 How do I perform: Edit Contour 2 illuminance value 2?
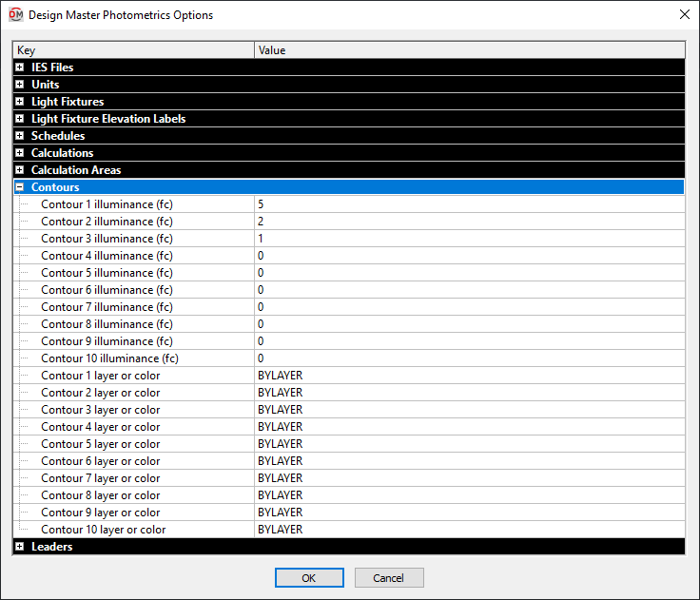click(x=470, y=222)
